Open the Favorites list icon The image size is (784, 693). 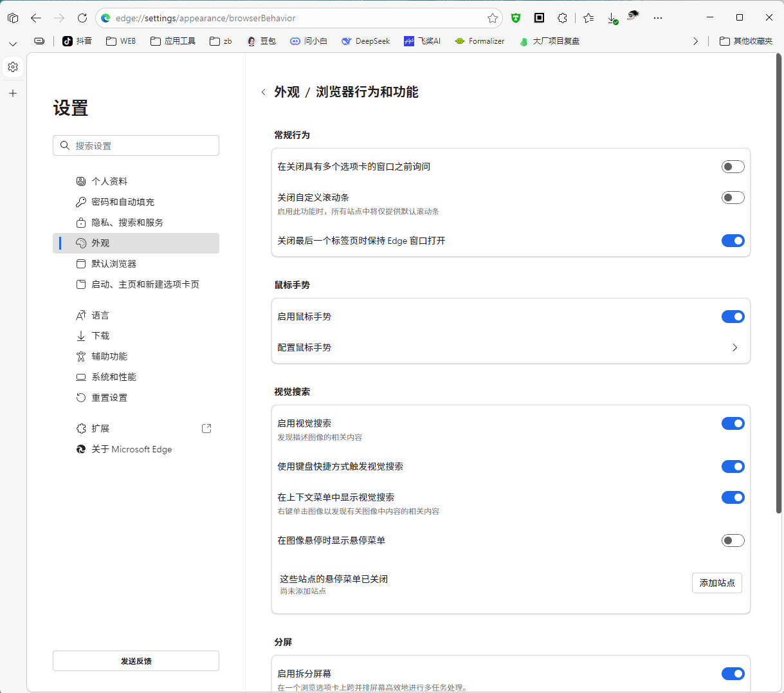point(588,18)
